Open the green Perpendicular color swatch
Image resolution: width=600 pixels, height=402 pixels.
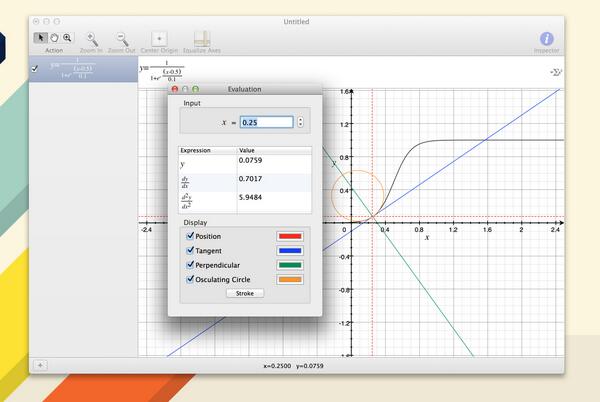290,265
